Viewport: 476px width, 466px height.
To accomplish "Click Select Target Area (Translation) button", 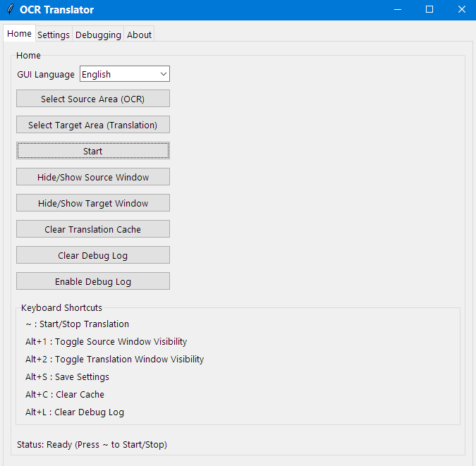I will click(93, 125).
